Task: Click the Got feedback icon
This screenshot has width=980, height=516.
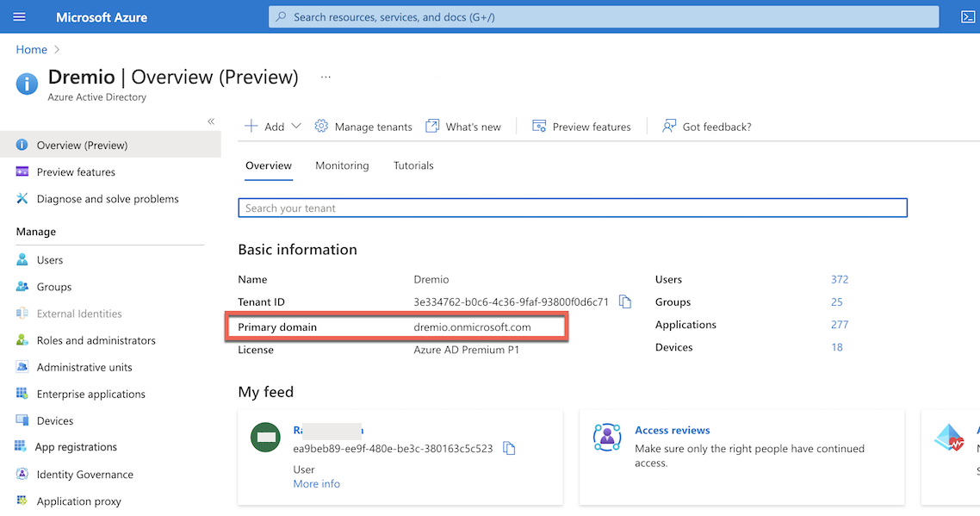Action: click(x=669, y=127)
